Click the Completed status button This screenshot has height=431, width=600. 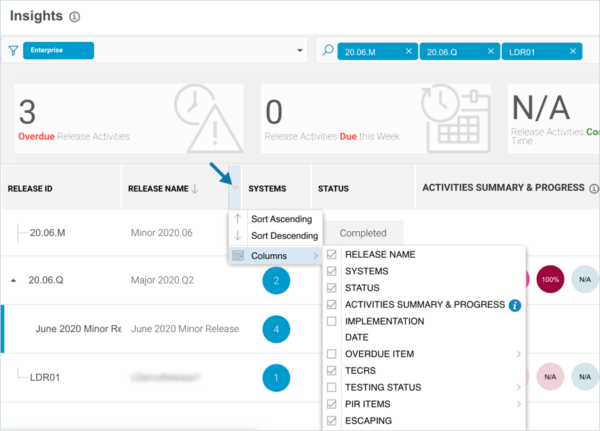363,233
